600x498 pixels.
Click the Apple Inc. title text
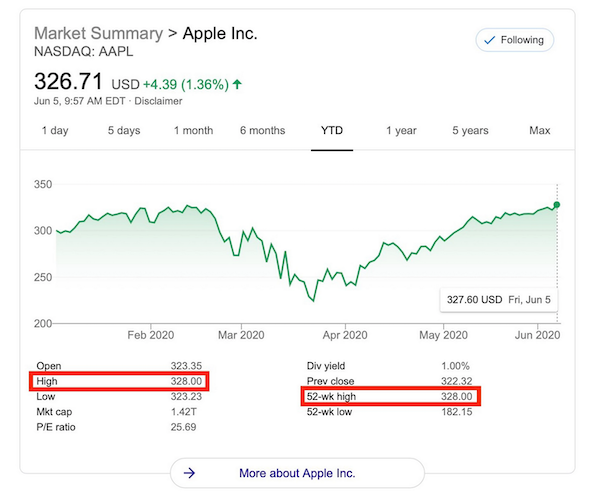point(222,33)
